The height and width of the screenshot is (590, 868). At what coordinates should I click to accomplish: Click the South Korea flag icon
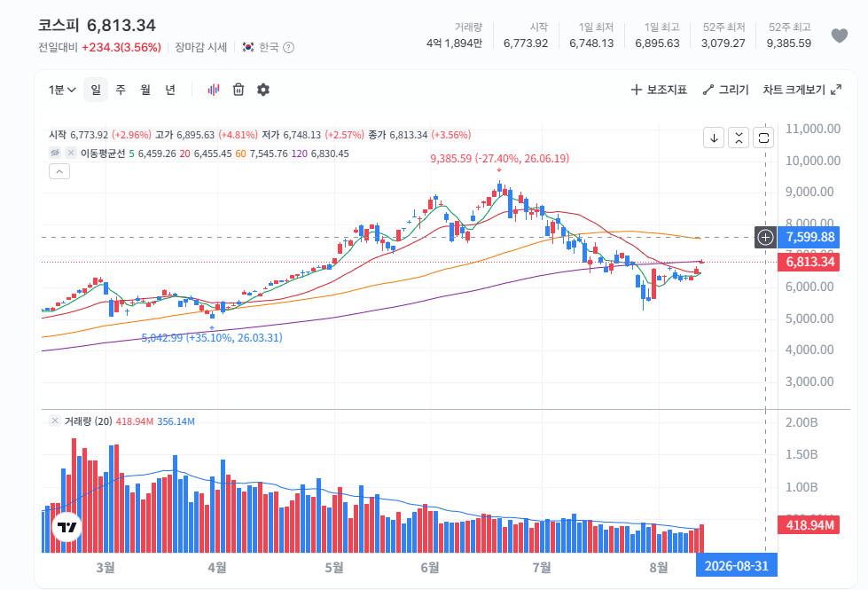[x=248, y=48]
